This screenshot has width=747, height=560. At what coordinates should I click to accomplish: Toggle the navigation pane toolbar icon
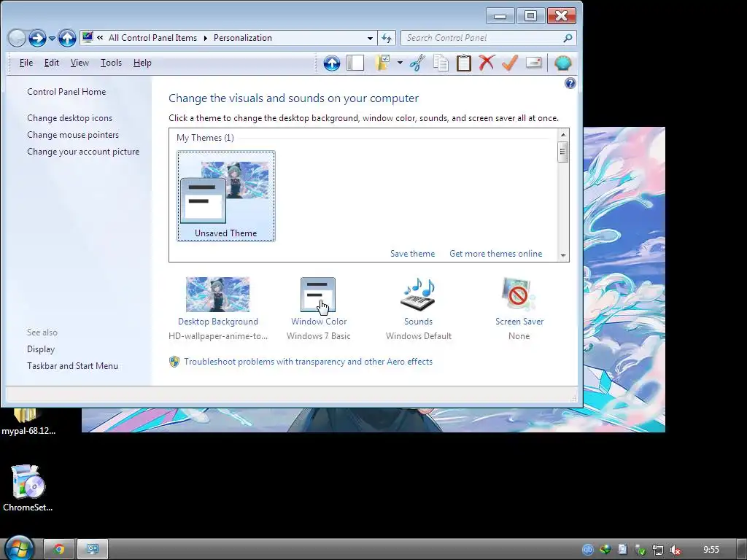point(355,63)
